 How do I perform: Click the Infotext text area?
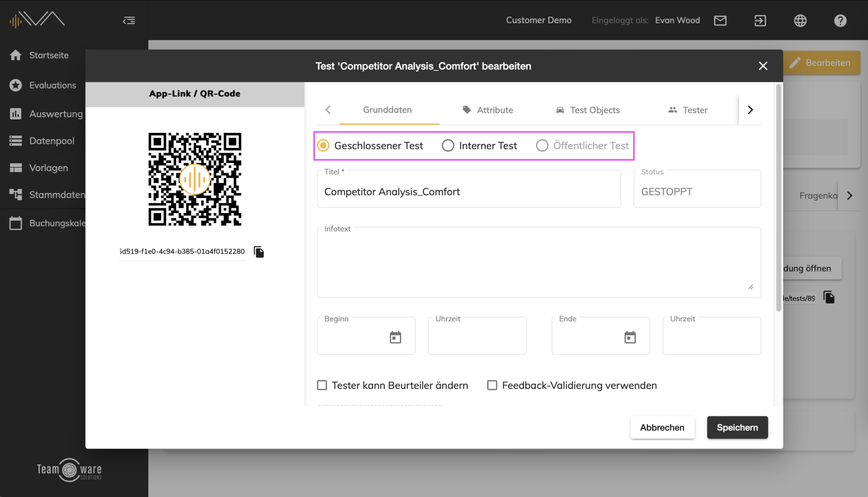[x=539, y=262]
